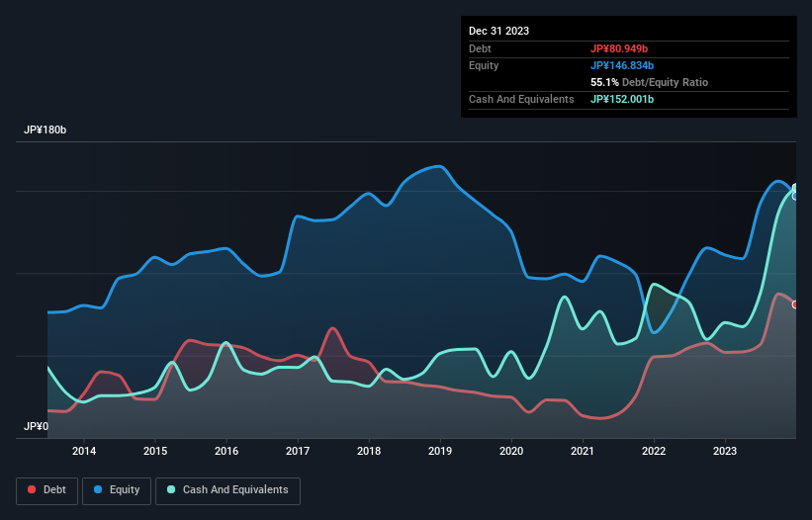
Task: Toggle the Debt series legend button
Action: [x=47, y=490]
